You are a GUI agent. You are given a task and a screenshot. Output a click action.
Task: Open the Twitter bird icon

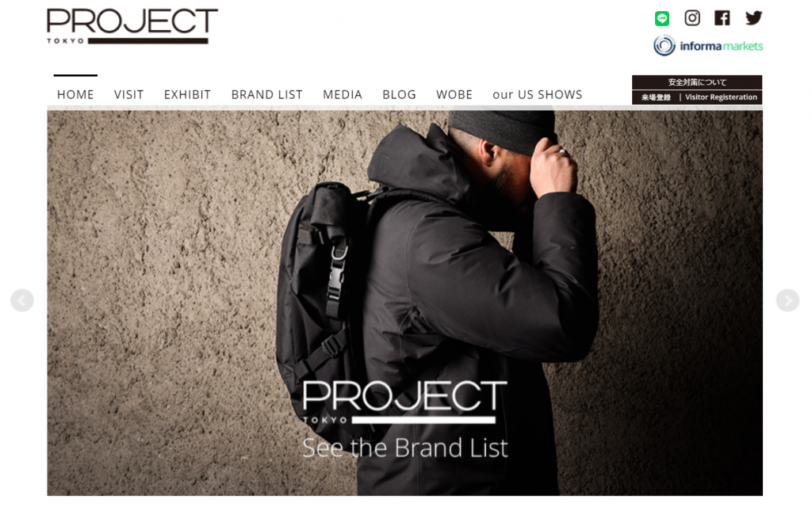click(753, 18)
